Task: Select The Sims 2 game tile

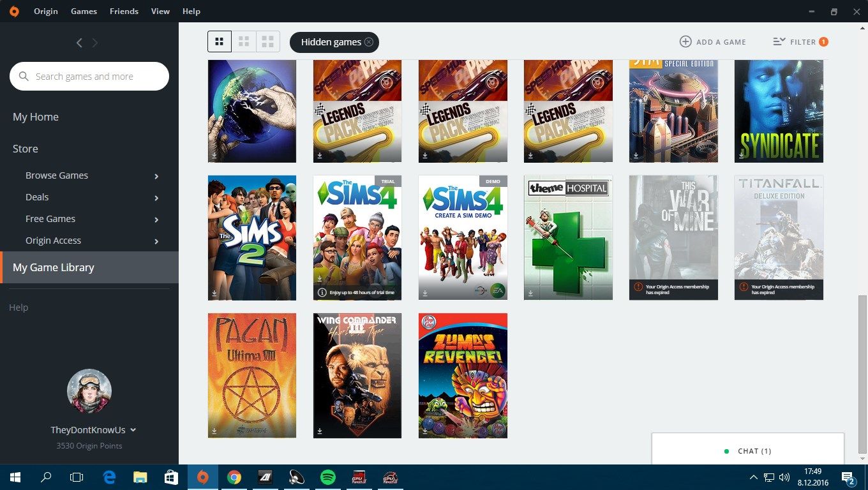Action: [x=252, y=238]
